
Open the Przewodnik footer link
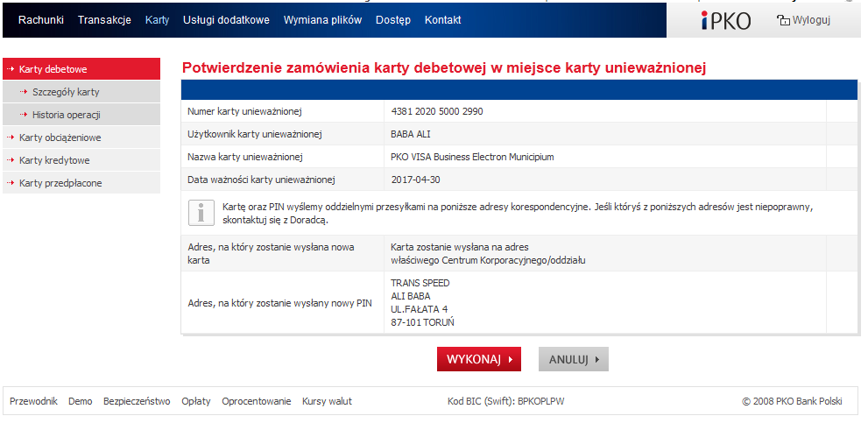coord(34,401)
